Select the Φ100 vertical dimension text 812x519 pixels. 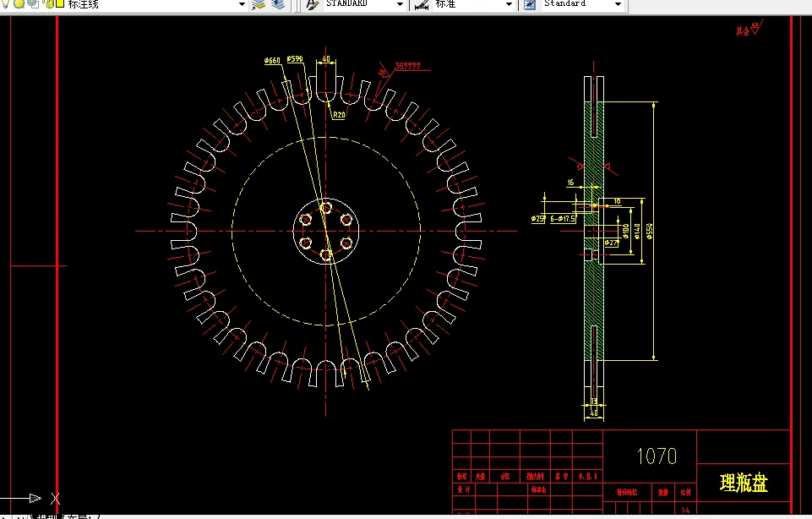pyautogui.click(x=625, y=231)
